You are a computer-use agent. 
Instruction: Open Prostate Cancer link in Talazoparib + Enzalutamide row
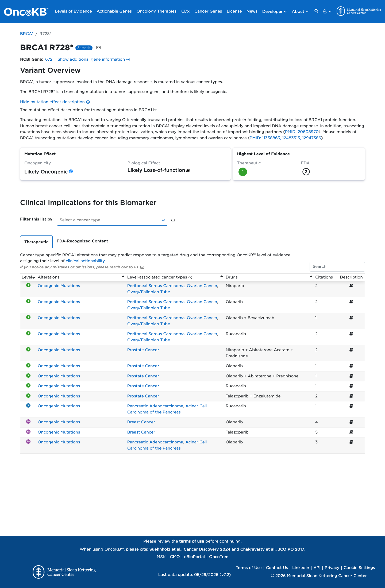[143, 396]
